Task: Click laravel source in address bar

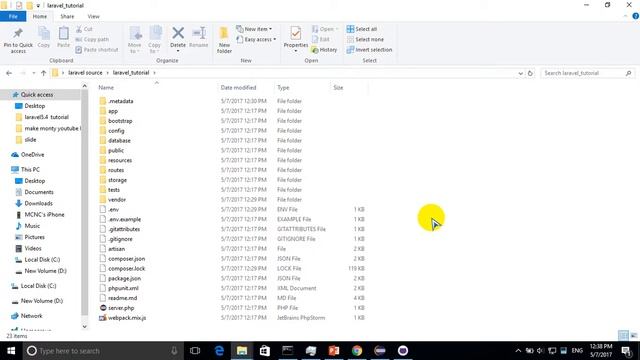Action: pos(85,73)
